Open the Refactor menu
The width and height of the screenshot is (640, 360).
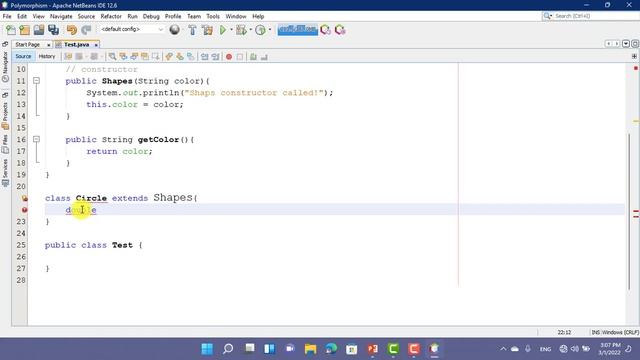pos(111,16)
